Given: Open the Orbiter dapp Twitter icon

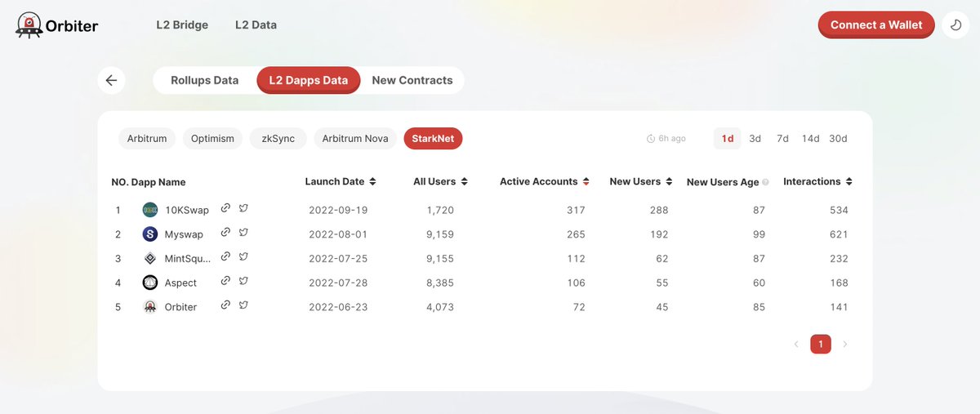Looking at the screenshot, I should (x=243, y=306).
